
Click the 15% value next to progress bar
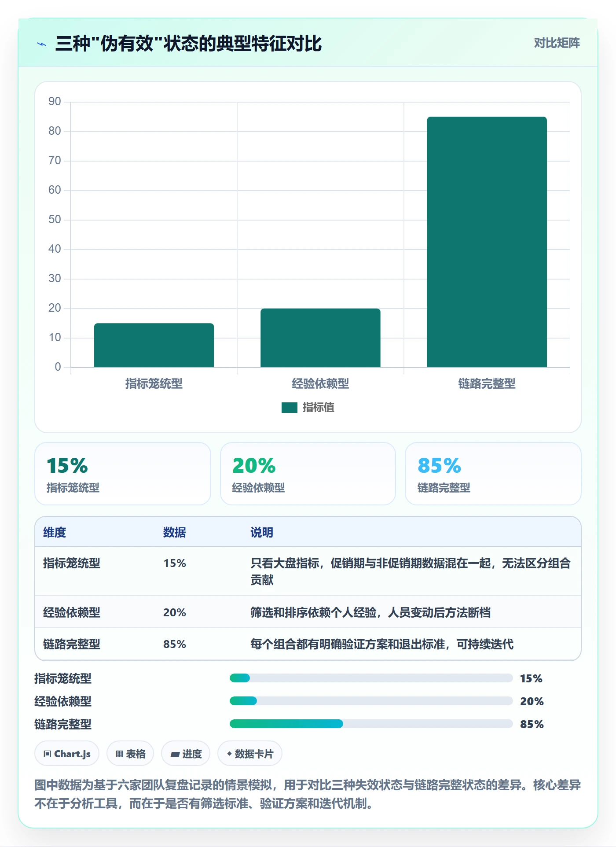[x=531, y=678]
